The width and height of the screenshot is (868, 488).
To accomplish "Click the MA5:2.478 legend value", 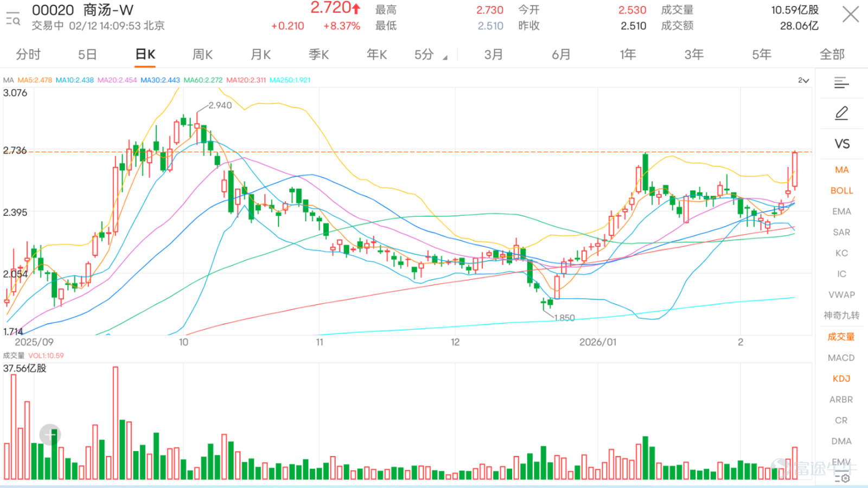I will [x=35, y=80].
